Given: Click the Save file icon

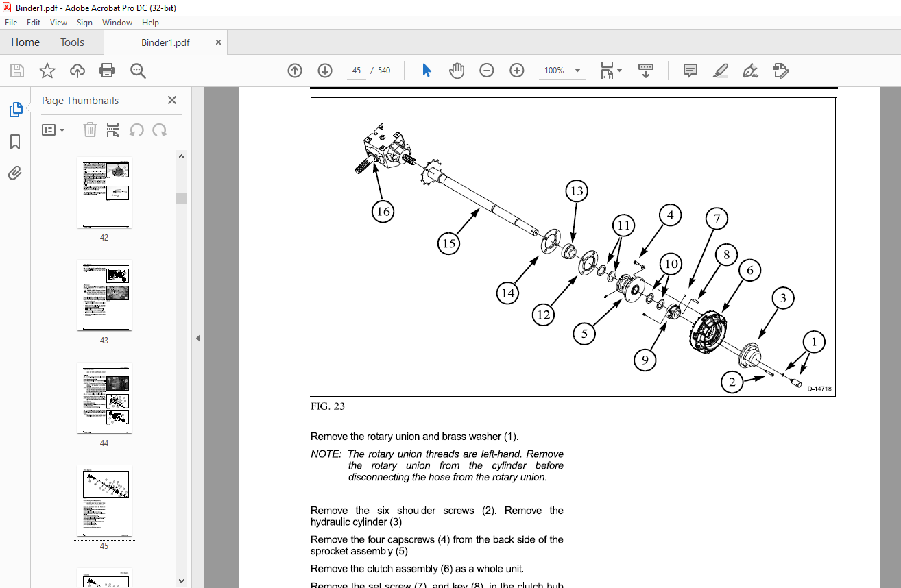Looking at the screenshot, I should pos(17,71).
